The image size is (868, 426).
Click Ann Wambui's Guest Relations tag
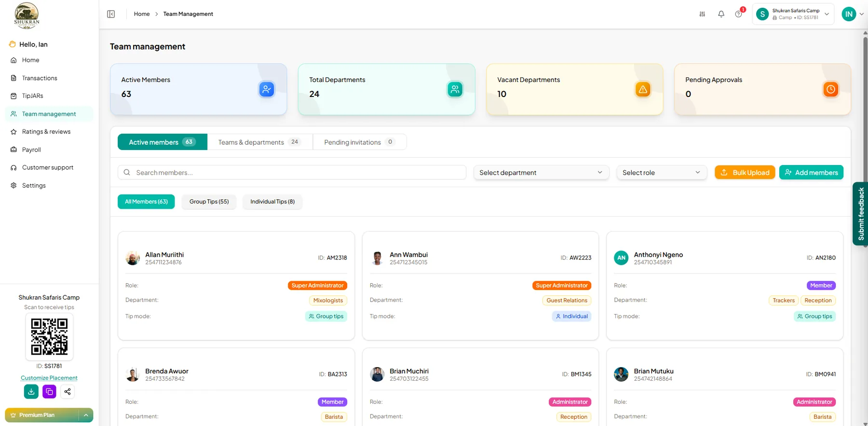567,300
